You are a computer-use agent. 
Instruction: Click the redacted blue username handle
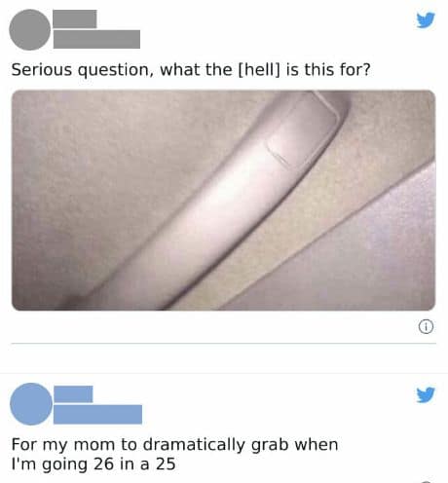pos(97,414)
